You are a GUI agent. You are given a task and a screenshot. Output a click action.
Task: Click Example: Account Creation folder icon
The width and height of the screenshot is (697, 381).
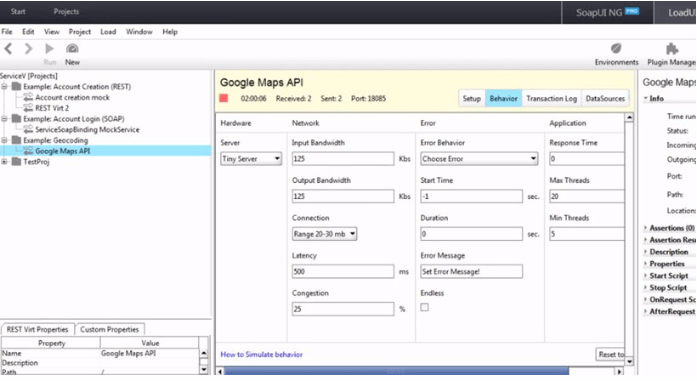pyautogui.click(x=16, y=86)
